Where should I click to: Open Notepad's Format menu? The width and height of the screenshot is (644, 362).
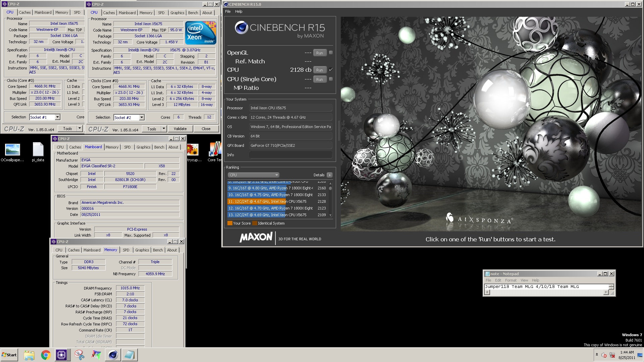tap(511, 280)
